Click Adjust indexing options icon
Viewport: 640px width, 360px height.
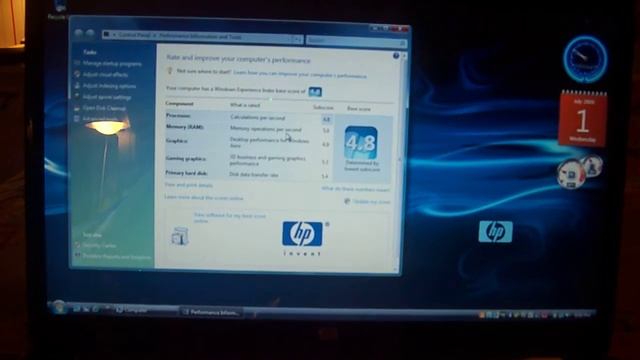pyautogui.click(x=77, y=86)
